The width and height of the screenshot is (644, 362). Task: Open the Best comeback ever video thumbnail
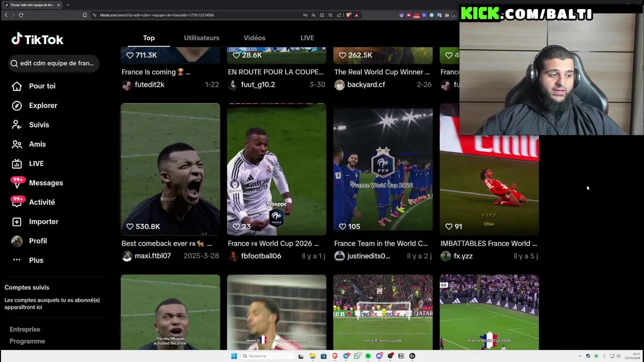(x=170, y=169)
